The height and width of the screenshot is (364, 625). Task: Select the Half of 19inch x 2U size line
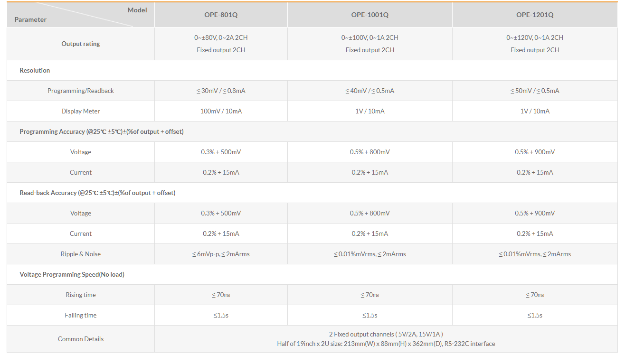coord(386,344)
